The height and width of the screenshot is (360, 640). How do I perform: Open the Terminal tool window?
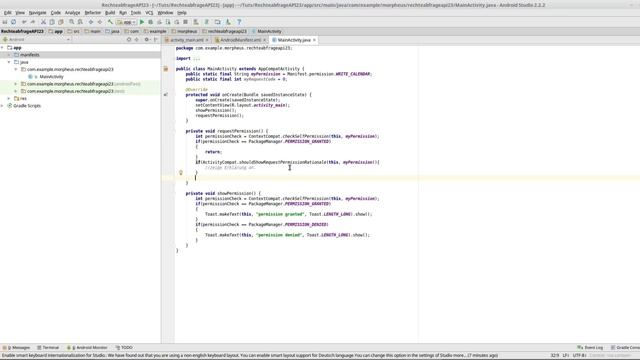click(x=48, y=348)
